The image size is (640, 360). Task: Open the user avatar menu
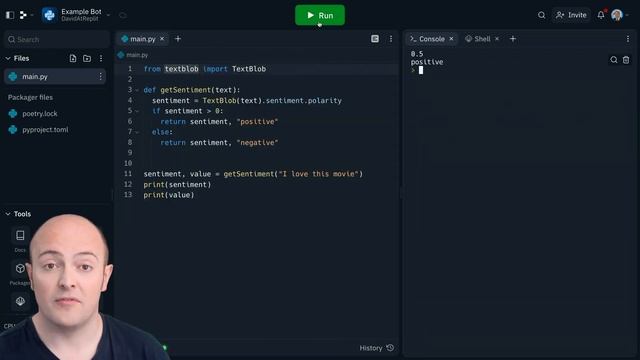tap(617, 15)
